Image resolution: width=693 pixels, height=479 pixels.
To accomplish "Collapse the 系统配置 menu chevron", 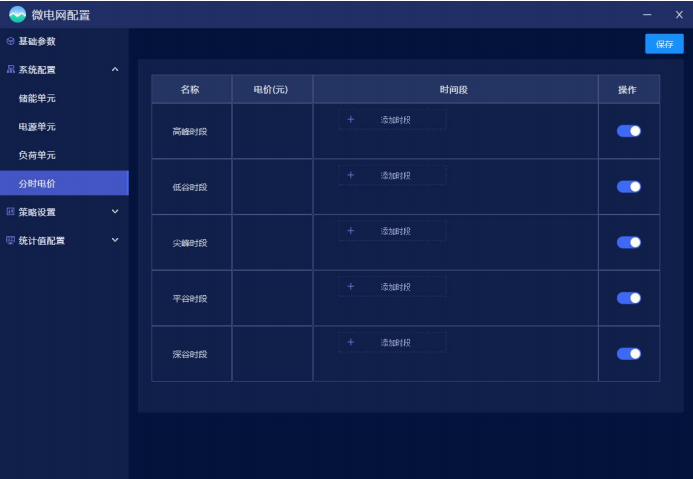I will tap(115, 70).
